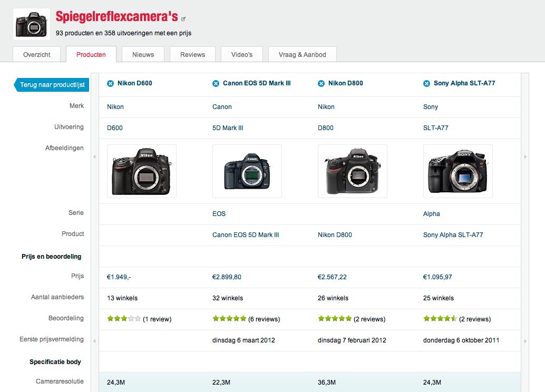
Task: Open the Canon EOS 5D Mark III title link
Action: coord(257,83)
